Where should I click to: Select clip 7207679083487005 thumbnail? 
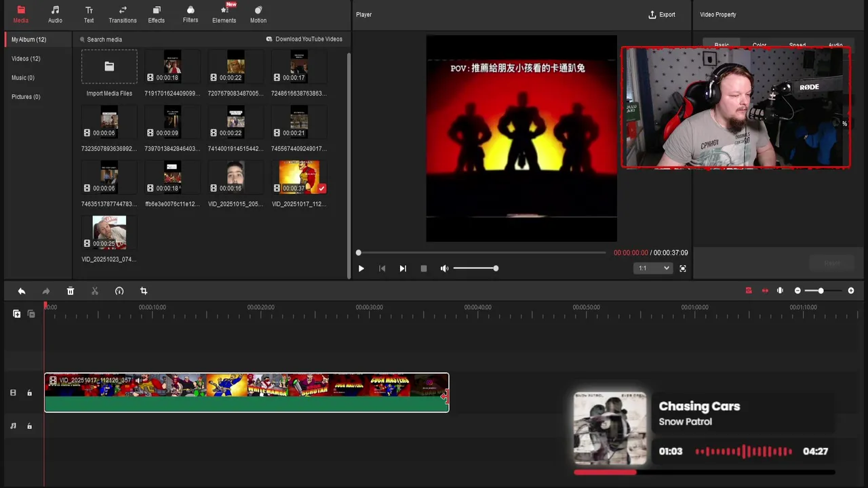(x=235, y=67)
